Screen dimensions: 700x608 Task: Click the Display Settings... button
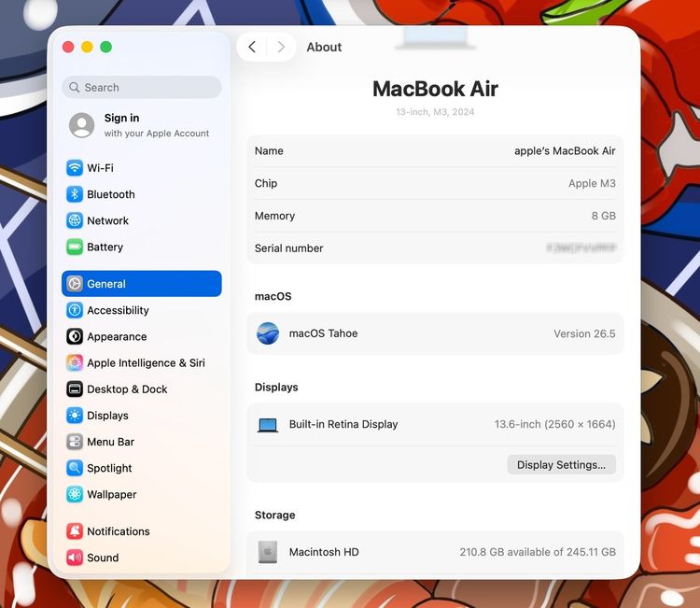pyautogui.click(x=561, y=464)
